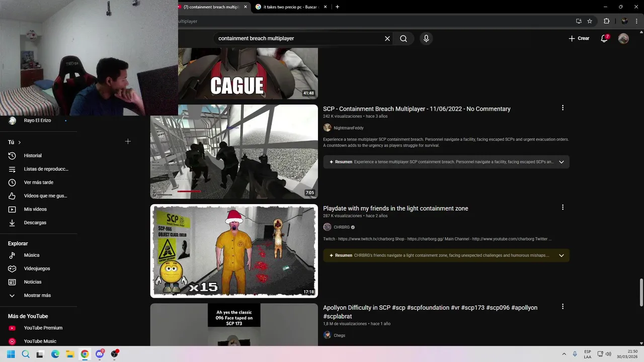Show hidden system tray icons
644x362 pixels.
pyautogui.click(x=563, y=354)
